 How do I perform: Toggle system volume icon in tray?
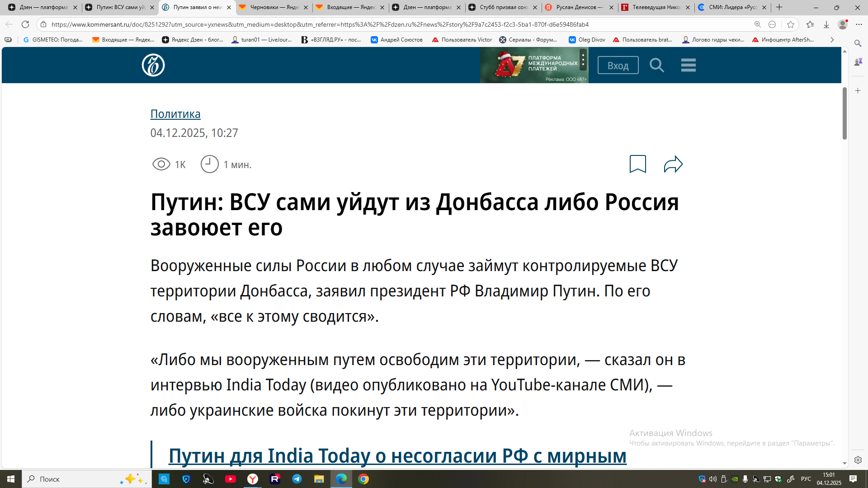coord(713,479)
